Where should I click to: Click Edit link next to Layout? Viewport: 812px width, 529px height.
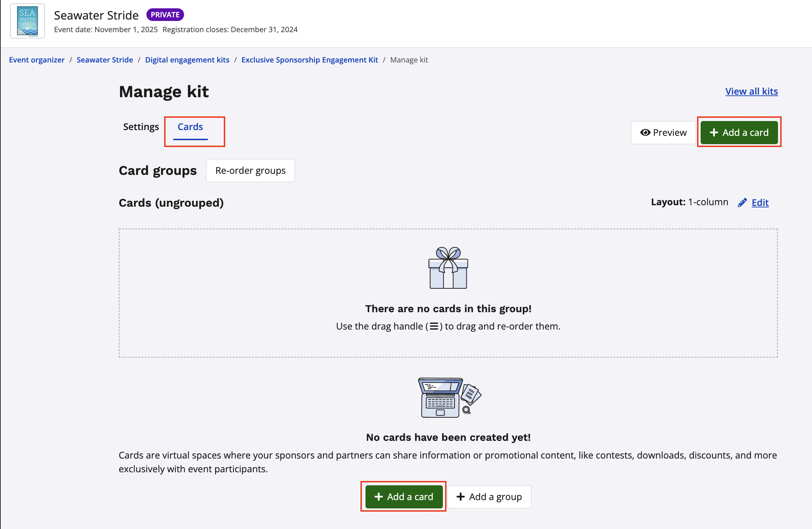760,202
